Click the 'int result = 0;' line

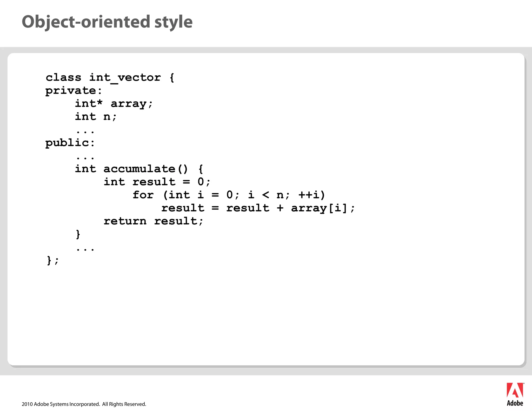pyautogui.click(x=157, y=182)
